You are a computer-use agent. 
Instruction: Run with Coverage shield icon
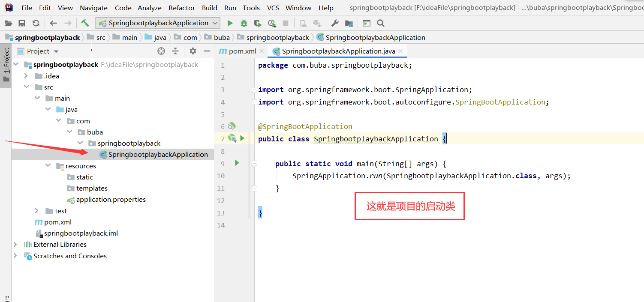click(x=257, y=23)
